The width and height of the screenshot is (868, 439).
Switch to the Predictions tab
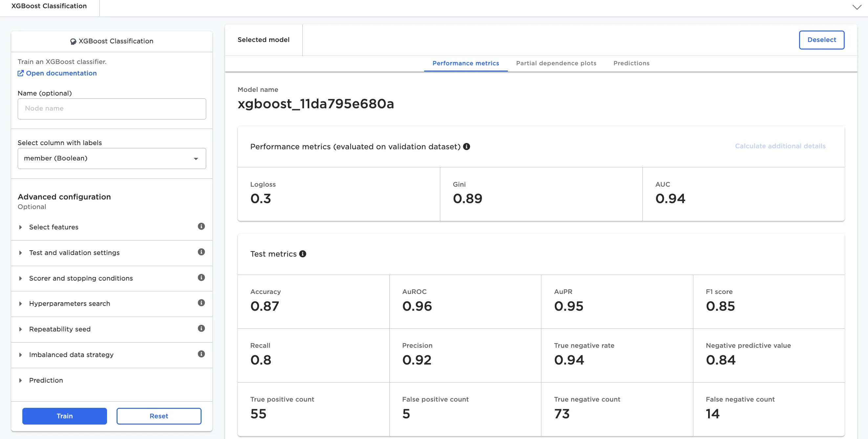point(631,63)
